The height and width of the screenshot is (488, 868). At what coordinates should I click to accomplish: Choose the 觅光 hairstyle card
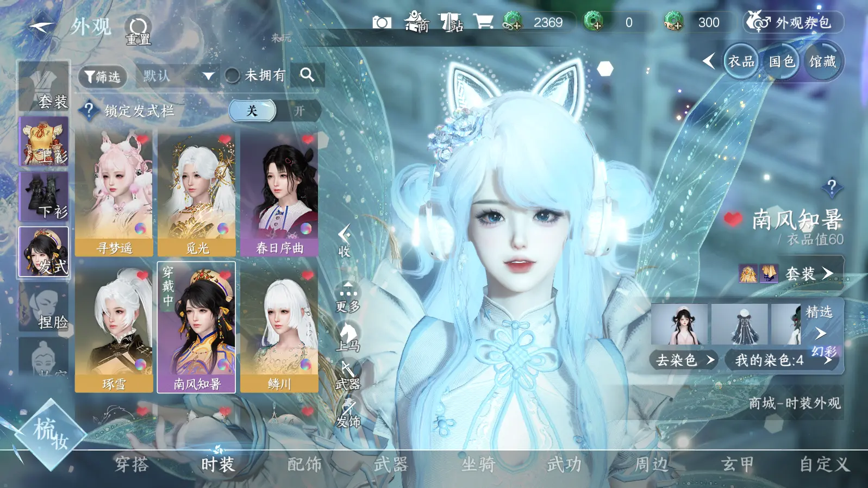(197, 193)
